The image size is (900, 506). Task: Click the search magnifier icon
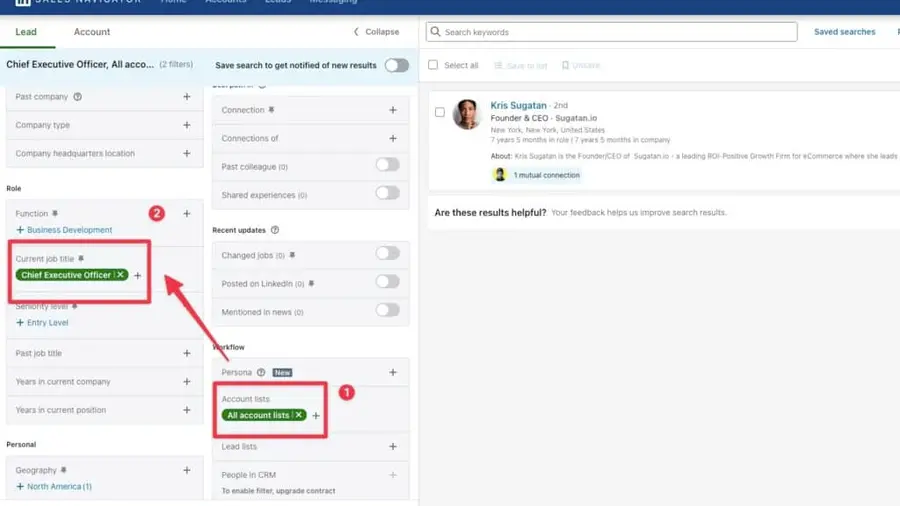[x=436, y=32]
